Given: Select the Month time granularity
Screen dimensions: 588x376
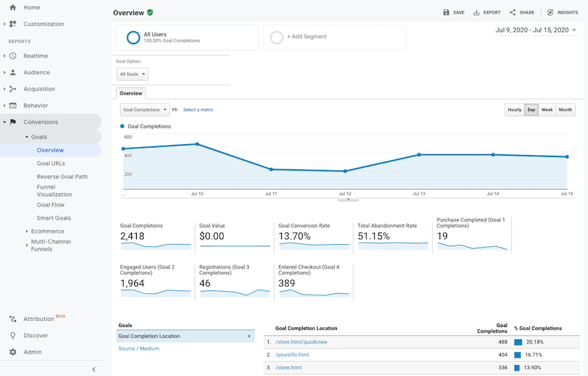Looking at the screenshot, I should pos(566,109).
